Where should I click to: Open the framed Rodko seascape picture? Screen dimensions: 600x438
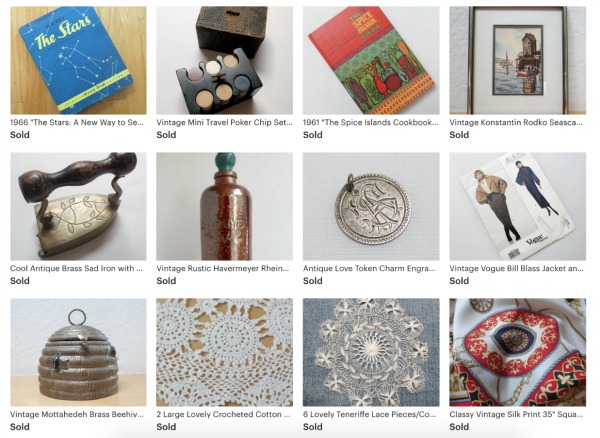[517, 60]
